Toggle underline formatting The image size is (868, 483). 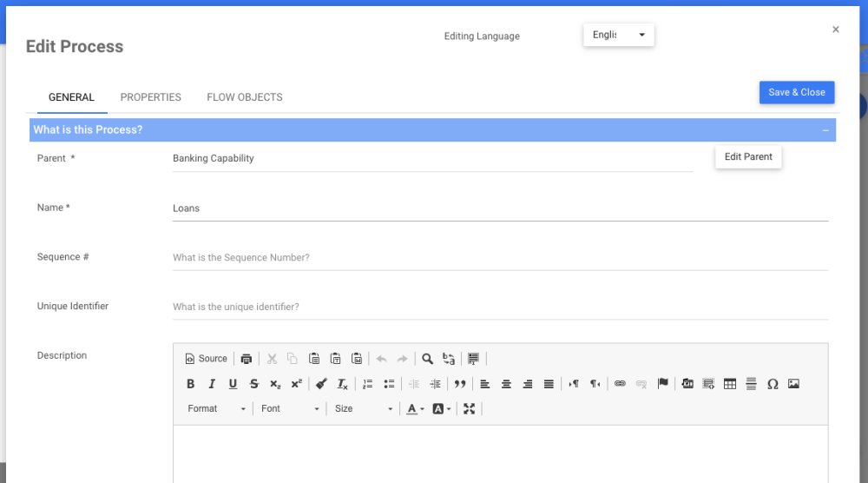pyautogui.click(x=233, y=384)
